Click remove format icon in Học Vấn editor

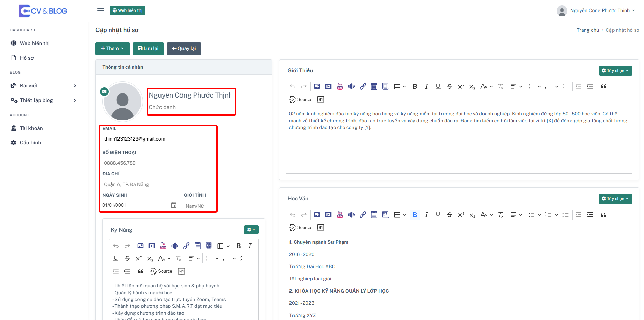pos(501,215)
